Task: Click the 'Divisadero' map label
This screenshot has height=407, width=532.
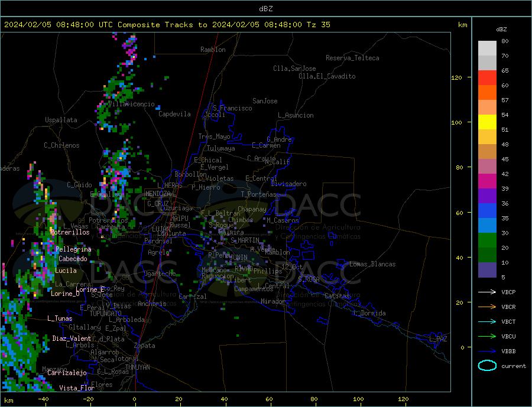Action: (288, 184)
